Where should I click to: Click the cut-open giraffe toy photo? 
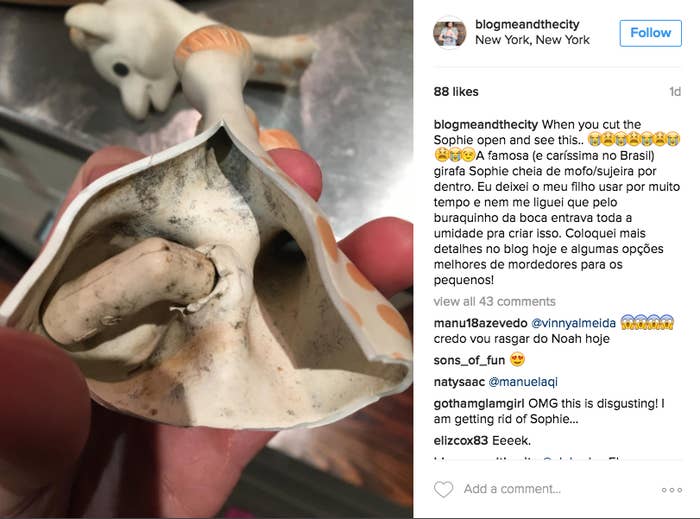(206, 259)
